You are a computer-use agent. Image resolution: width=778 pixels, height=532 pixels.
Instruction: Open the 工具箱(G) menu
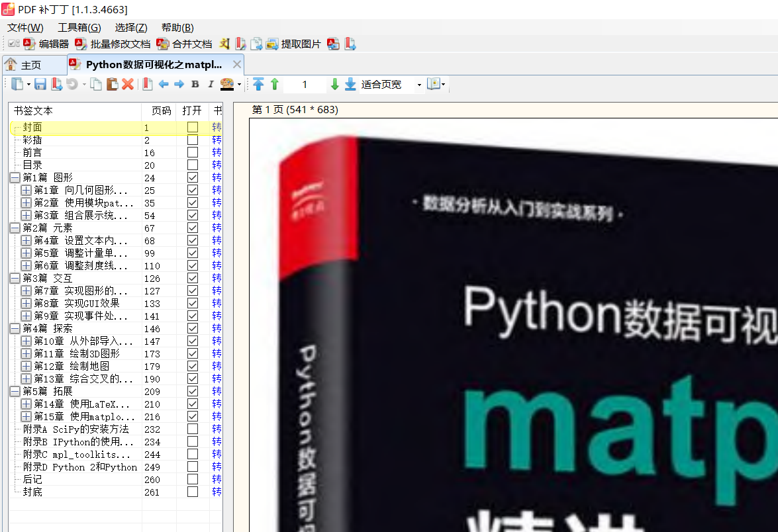click(x=79, y=28)
